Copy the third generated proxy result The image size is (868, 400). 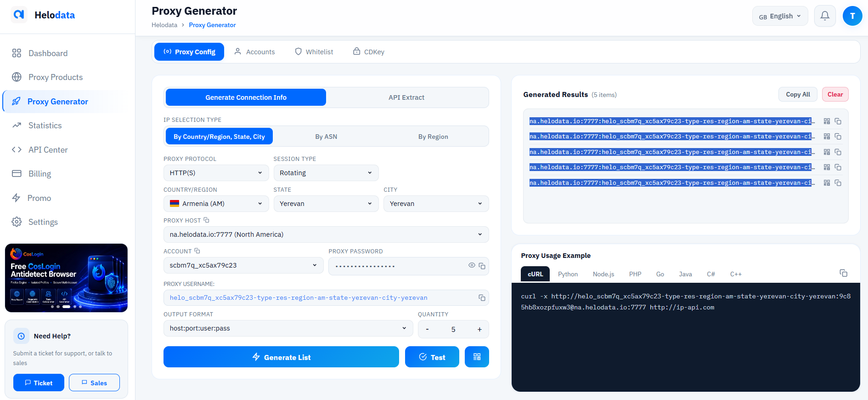pos(838,152)
